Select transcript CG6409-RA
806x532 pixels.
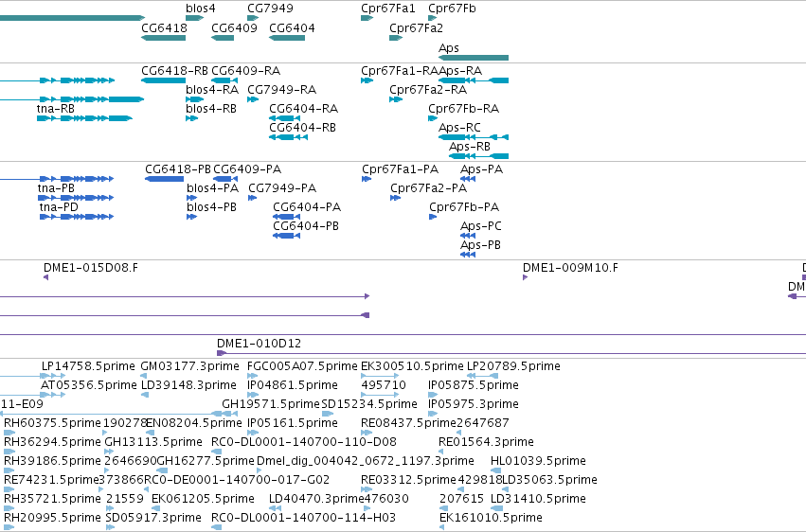[224, 80]
